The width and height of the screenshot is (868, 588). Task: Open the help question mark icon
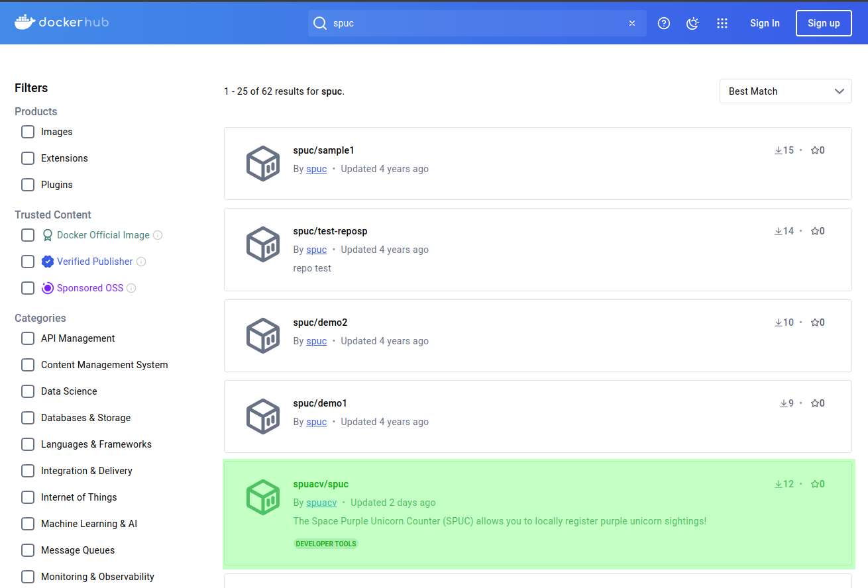[664, 23]
